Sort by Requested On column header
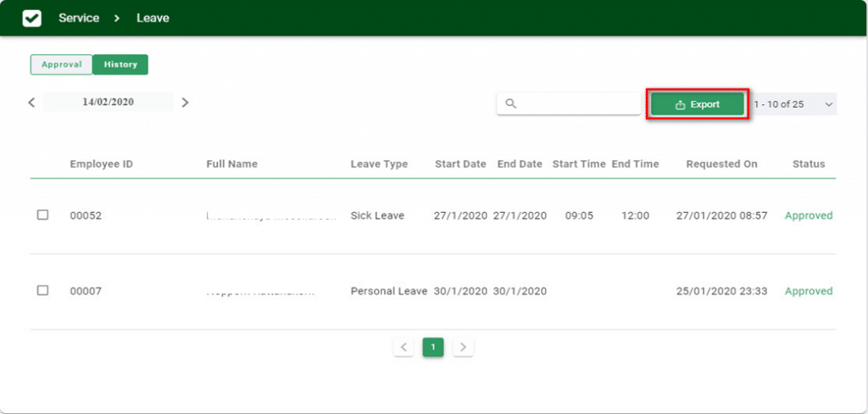 (x=721, y=164)
